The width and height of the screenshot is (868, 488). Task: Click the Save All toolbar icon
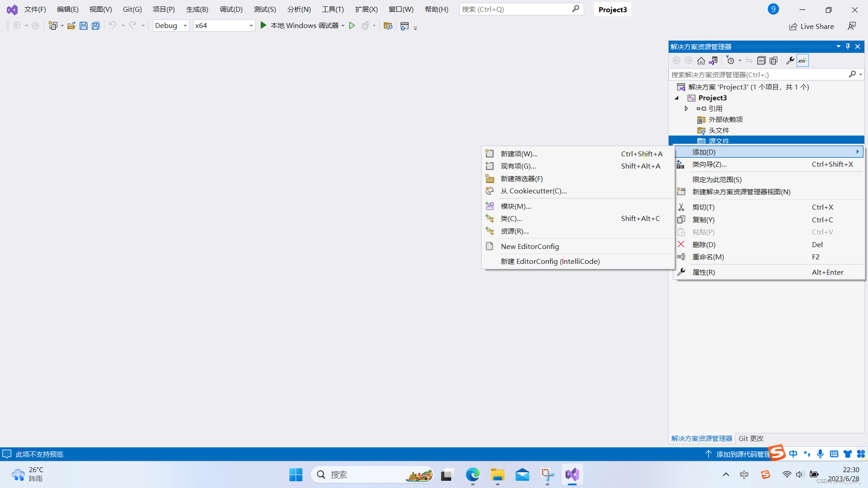[x=96, y=26]
